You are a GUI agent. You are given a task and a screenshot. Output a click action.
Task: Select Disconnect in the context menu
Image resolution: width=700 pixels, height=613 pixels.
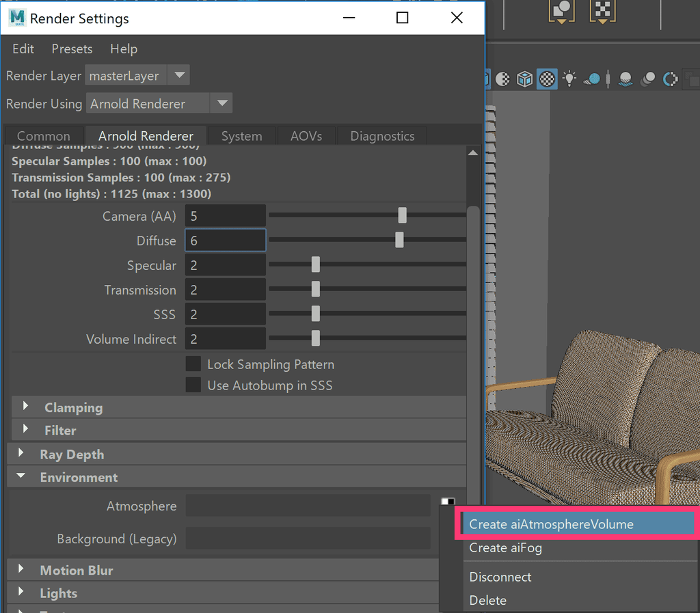[x=578, y=577]
